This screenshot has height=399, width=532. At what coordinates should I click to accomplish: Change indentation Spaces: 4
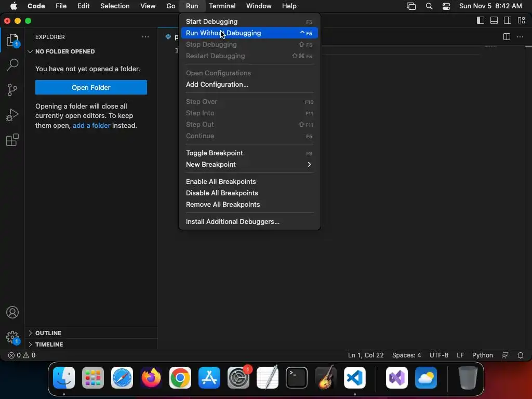[x=406, y=355]
